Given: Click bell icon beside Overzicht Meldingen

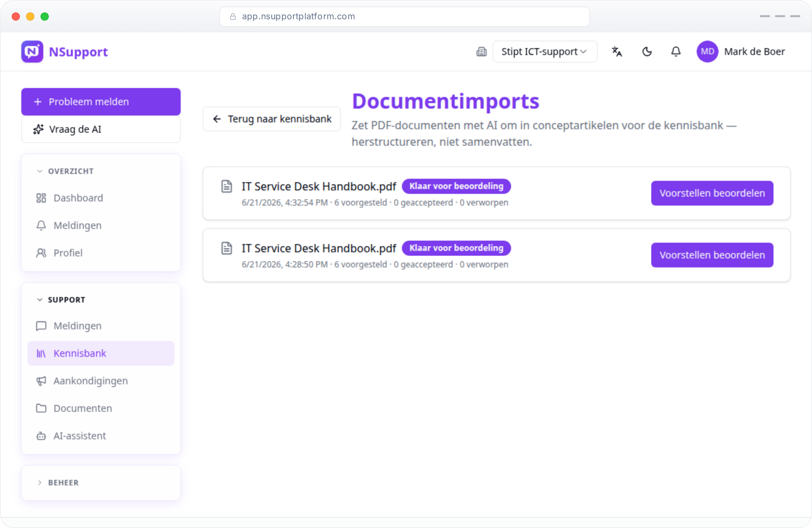Looking at the screenshot, I should coord(41,225).
